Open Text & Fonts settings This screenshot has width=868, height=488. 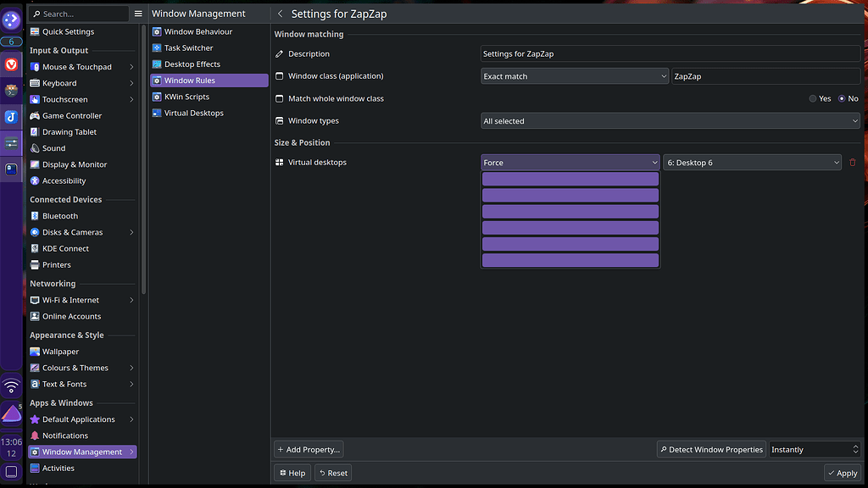(82, 384)
